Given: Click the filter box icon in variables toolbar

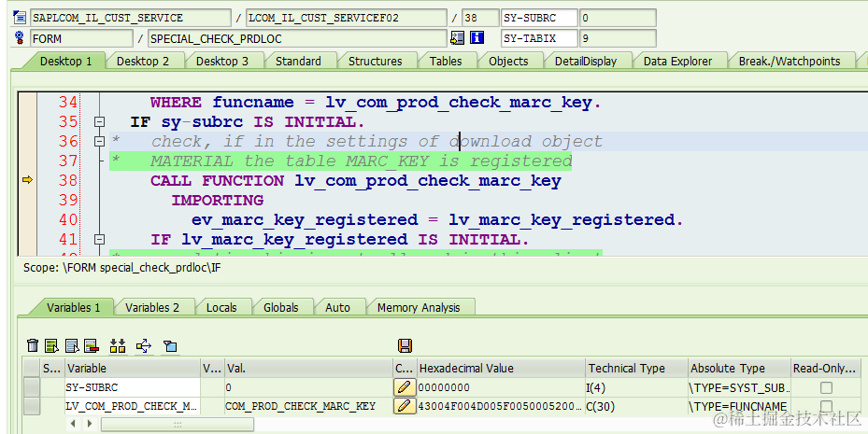Looking at the screenshot, I should pyautogui.click(x=170, y=346).
